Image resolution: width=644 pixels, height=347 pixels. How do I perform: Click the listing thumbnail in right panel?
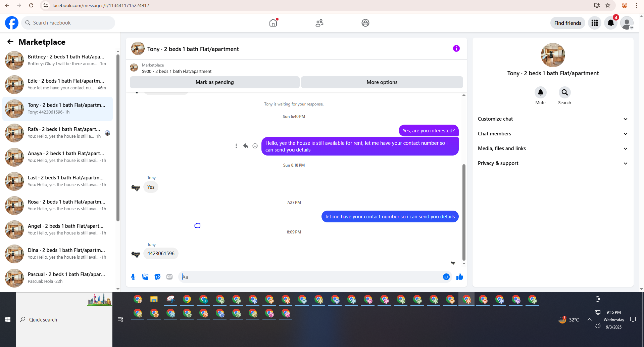click(553, 55)
